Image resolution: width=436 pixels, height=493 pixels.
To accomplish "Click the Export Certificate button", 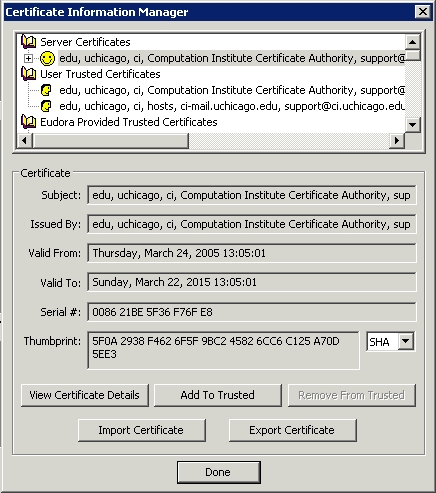I will [x=292, y=430].
